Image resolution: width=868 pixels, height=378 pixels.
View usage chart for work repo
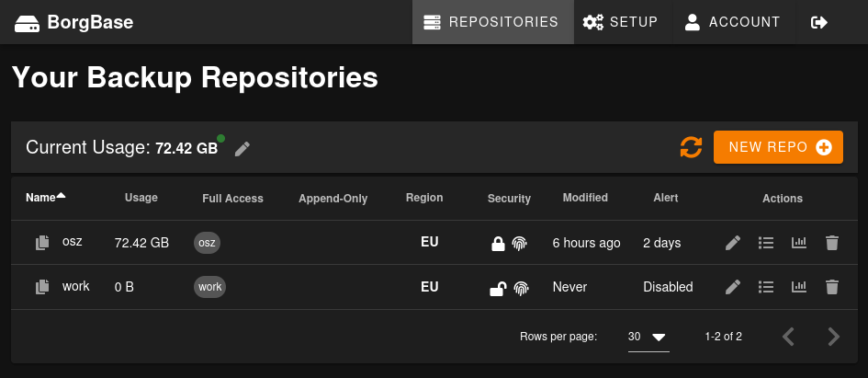pyautogui.click(x=799, y=287)
